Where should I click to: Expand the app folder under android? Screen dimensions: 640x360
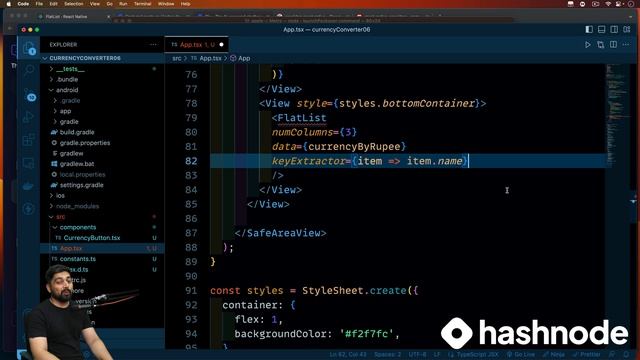(x=65, y=111)
